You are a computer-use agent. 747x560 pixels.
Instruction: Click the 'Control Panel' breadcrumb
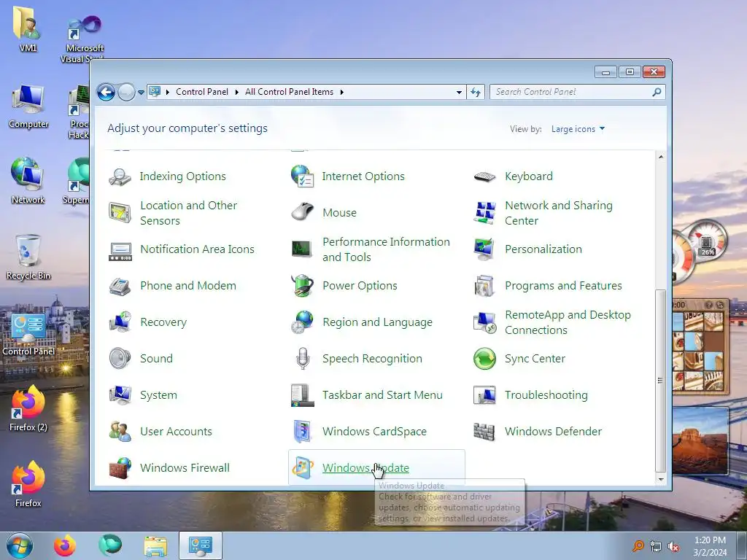[202, 92]
